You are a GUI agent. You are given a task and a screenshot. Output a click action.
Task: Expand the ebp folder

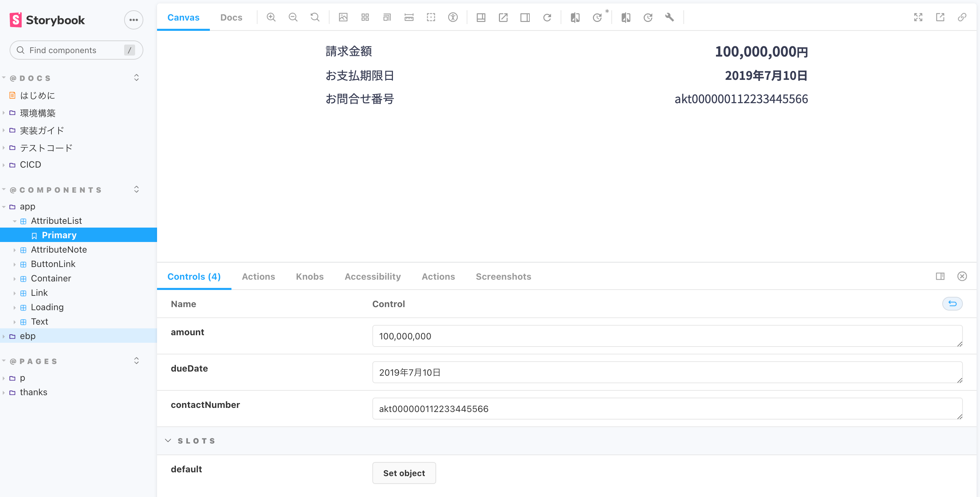(27, 336)
